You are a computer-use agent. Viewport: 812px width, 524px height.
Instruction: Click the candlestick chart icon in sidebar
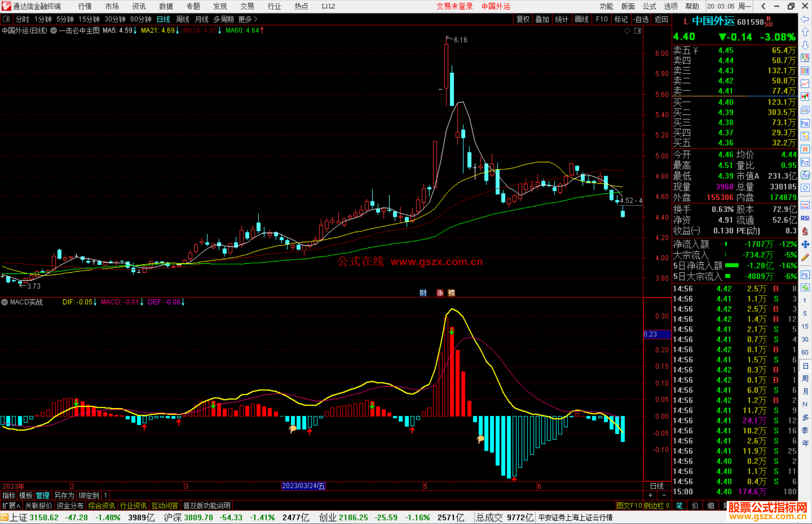coord(805,97)
